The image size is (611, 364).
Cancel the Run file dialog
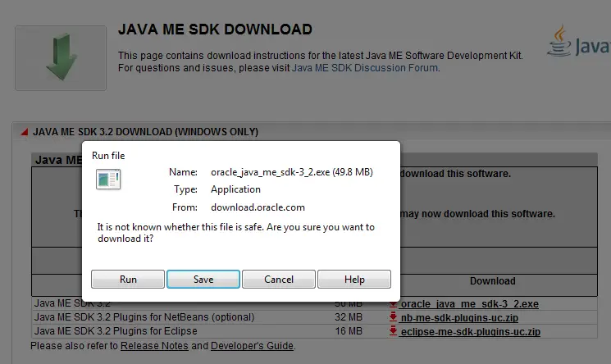coord(279,279)
